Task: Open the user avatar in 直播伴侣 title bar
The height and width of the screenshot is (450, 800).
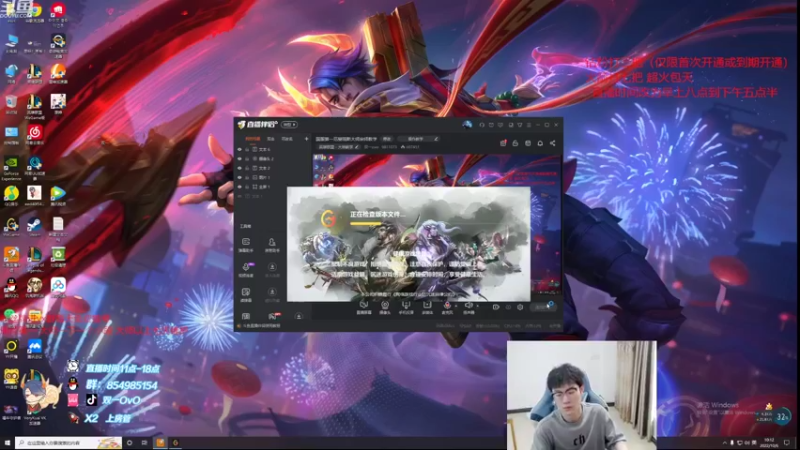Action: coord(467,124)
